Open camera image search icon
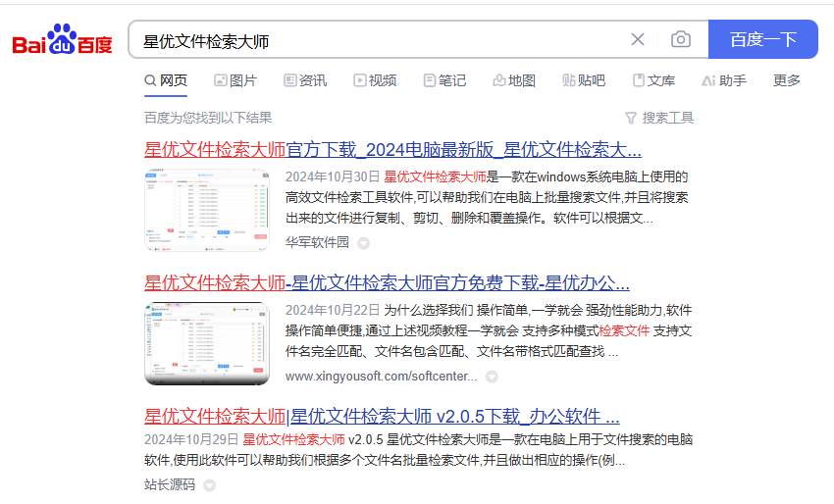 tap(681, 39)
